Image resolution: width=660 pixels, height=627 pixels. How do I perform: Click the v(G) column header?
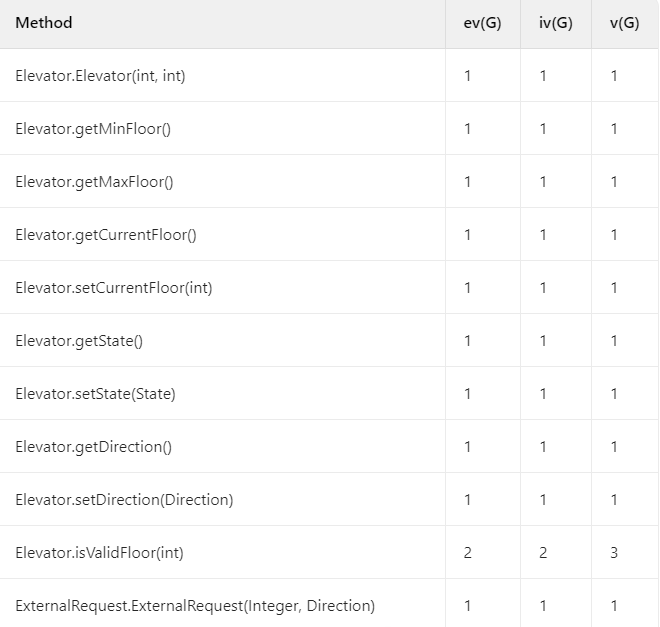[624, 23]
